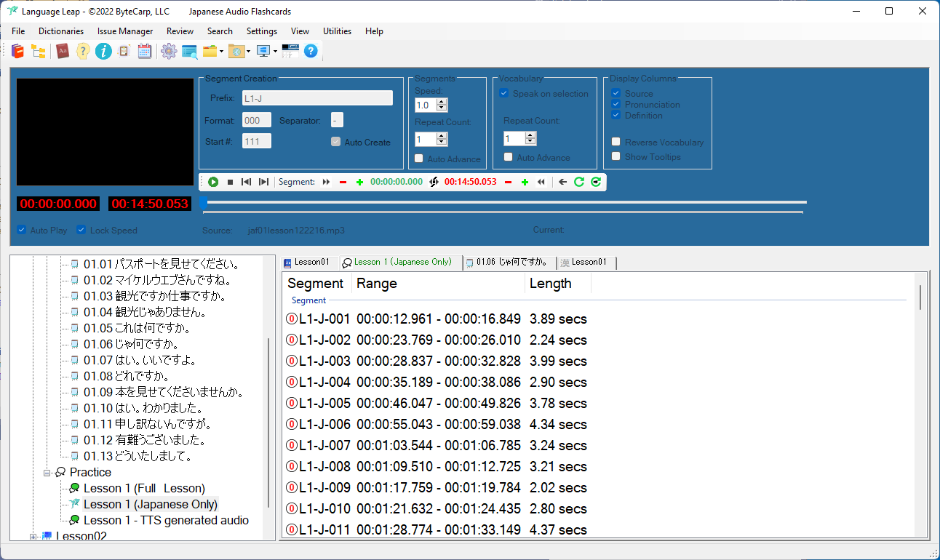Open dropdown arrow beside colored folders icon
The height and width of the screenshot is (560, 940).
pyautogui.click(x=221, y=52)
